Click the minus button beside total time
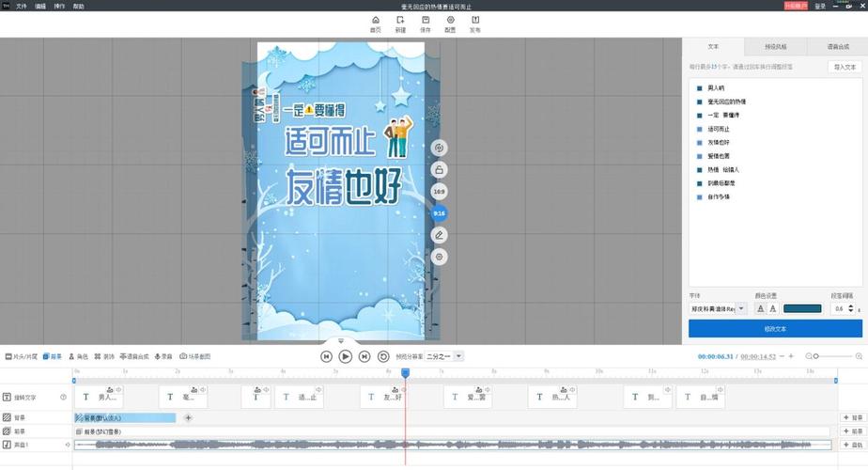The image size is (868, 470). pos(782,356)
